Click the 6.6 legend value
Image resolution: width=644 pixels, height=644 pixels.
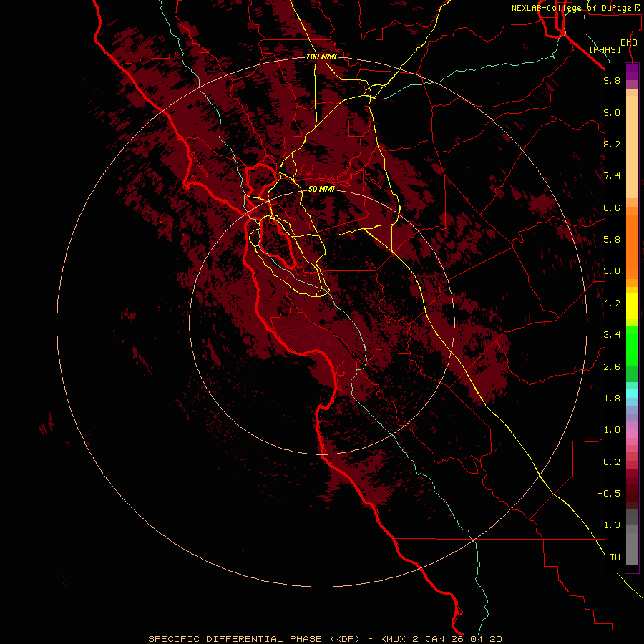coord(612,208)
